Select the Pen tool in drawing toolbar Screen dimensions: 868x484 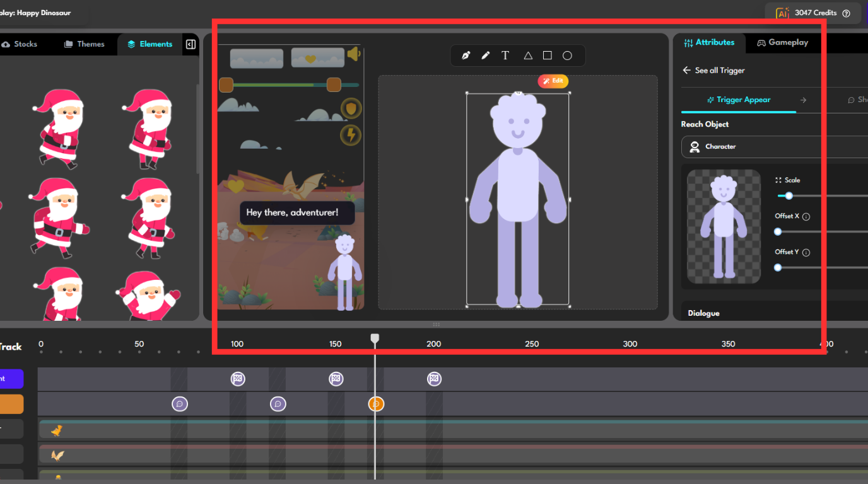point(466,55)
